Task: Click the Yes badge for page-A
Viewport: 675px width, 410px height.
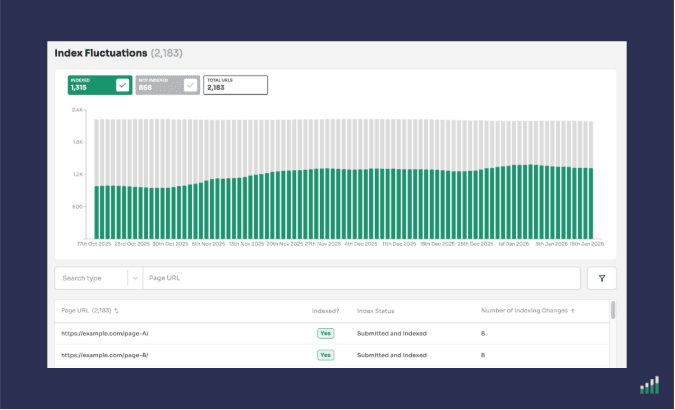Action: point(325,333)
